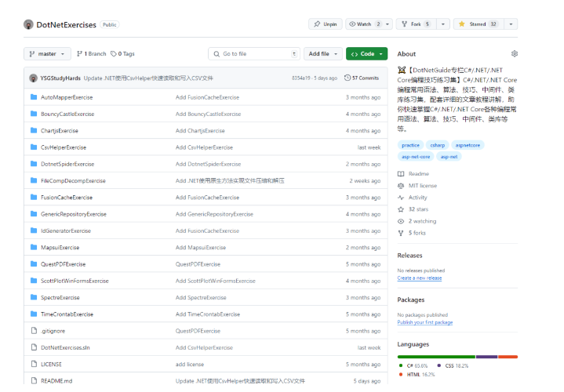This screenshot has height=392, width=564.
Task: View the 0 Tags link
Action: [122, 53]
